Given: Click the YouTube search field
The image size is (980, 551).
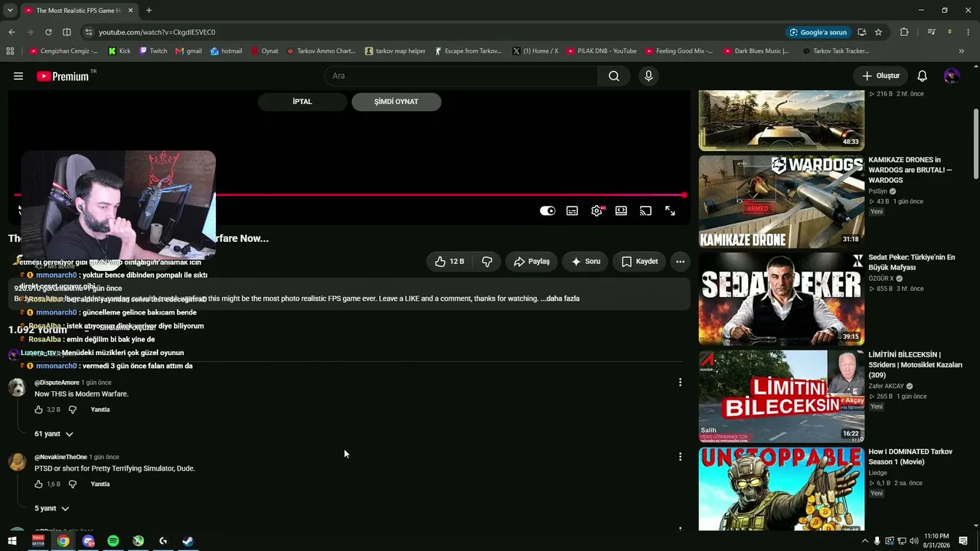Looking at the screenshot, I should pyautogui.click(x=461, y=76).
